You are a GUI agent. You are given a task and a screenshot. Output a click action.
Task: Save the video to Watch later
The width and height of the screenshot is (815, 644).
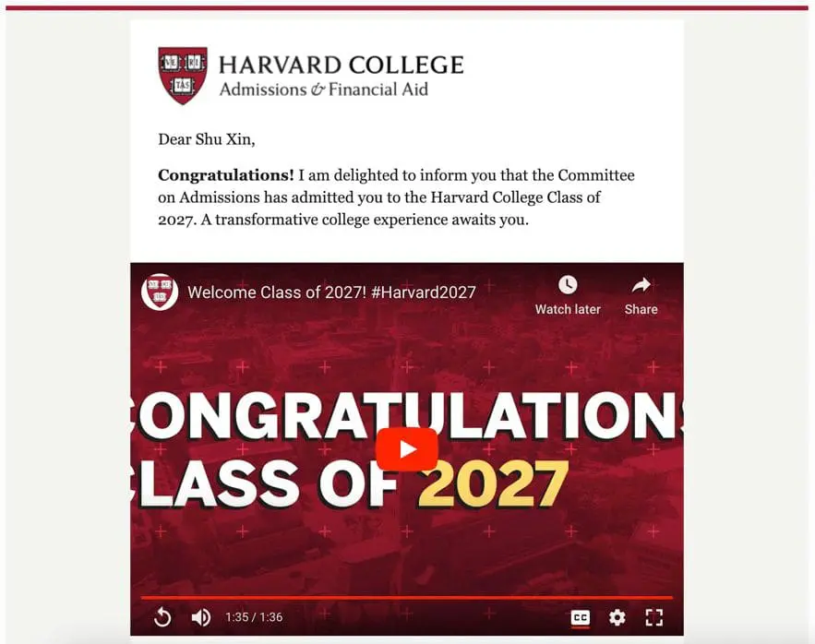pyautogui.click(x=567, y=295)
